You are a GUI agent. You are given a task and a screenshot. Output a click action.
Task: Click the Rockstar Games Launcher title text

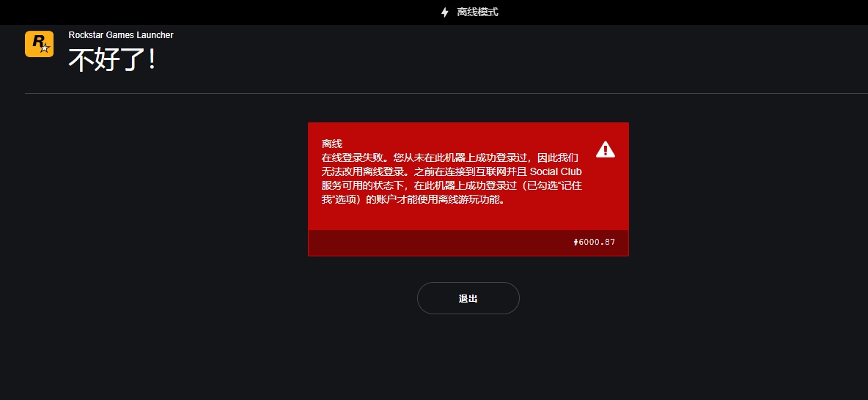pyautogui.click(x=121, y=35)
